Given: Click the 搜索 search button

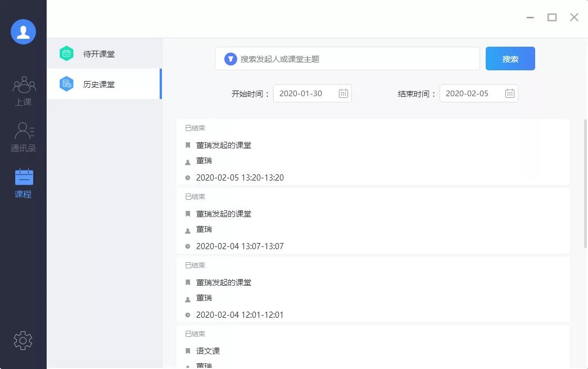Looking at the screenshot, I should pos(510,58).
